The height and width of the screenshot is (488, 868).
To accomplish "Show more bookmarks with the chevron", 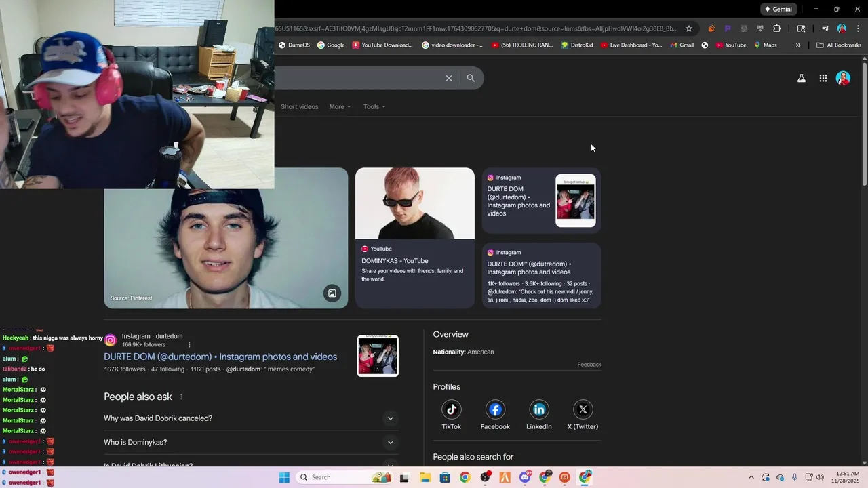I will pyautogui.click(x=798, y=45).
